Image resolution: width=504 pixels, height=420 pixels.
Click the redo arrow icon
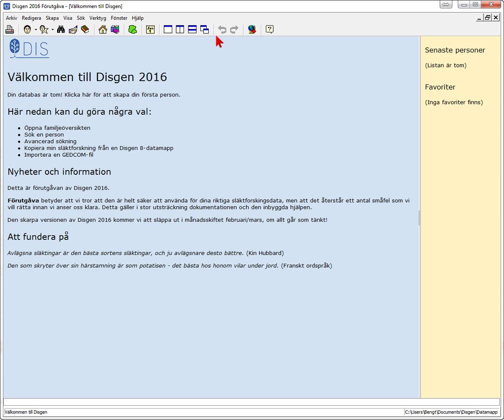coord(234,30)
